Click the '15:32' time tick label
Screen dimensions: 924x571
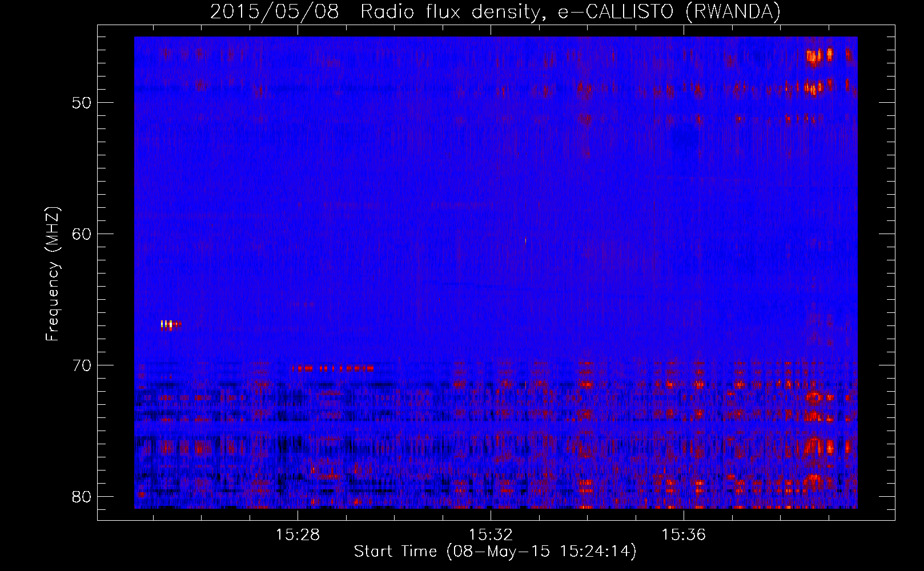coord(491,535)
